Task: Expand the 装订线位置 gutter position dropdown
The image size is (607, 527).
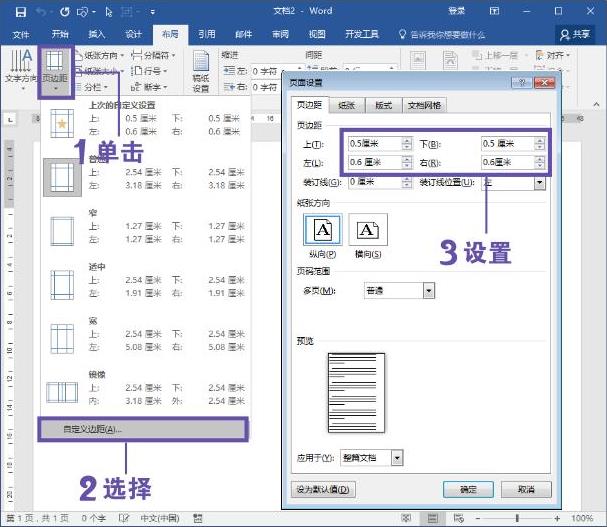Action: coord(539,183)
